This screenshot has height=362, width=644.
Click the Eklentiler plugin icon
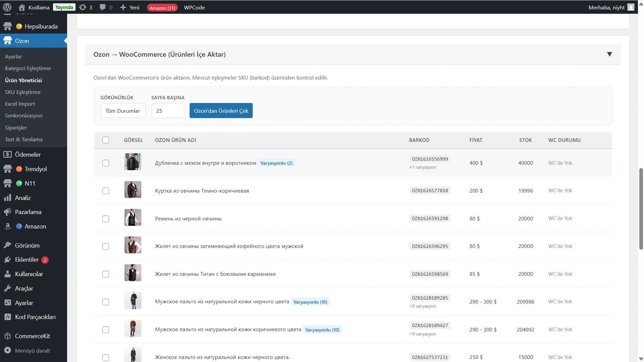tap(7, 260)
